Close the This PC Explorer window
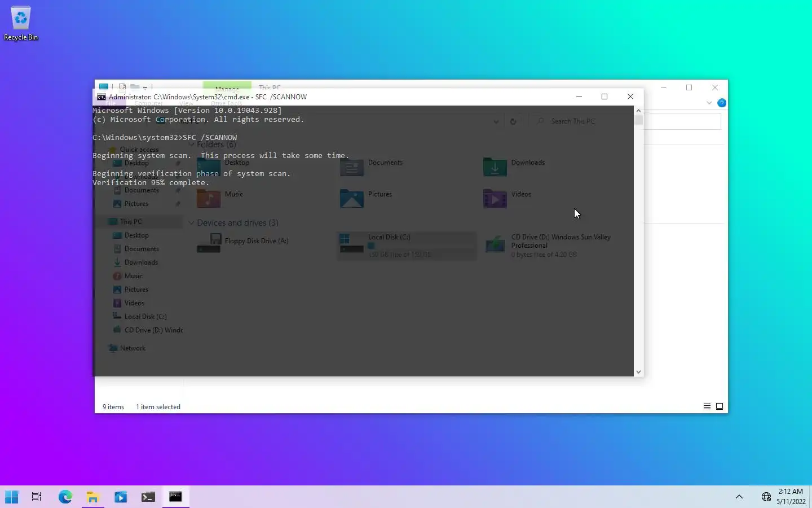This screenshot has width=812, height=508. 715,87
